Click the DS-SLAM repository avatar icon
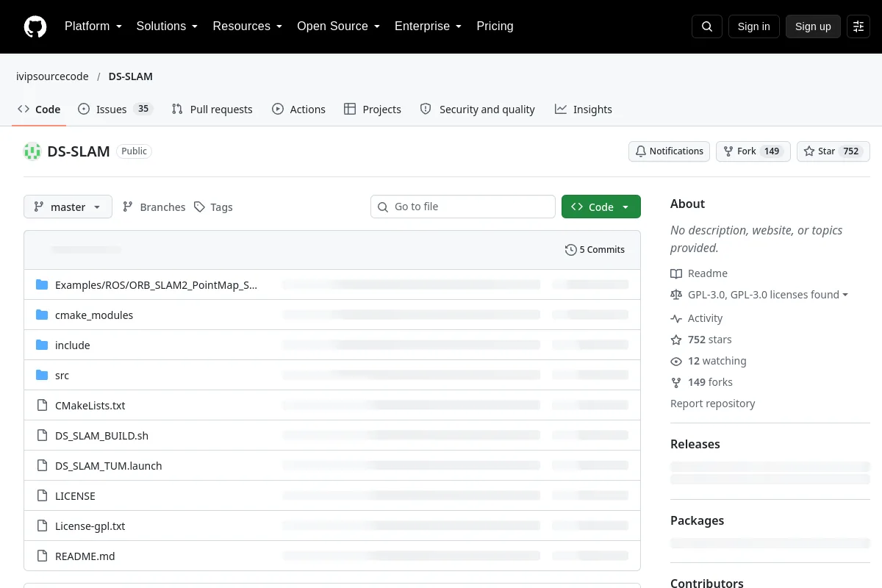Screen dimensions: 882x588 32,151
